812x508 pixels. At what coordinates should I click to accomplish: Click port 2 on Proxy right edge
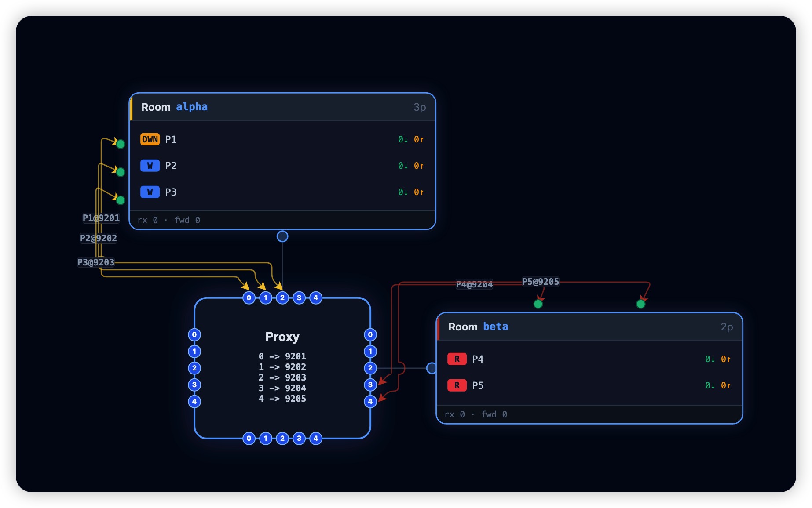click(x=370, y=368)
